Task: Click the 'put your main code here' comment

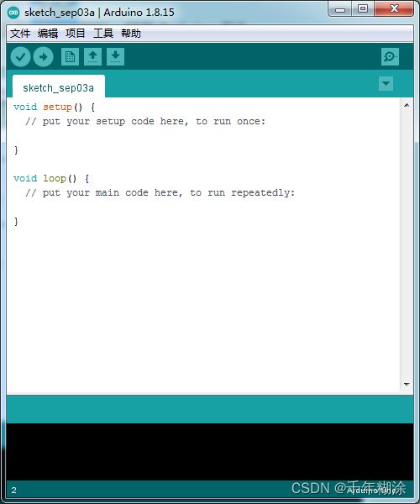Action: tap(160, 193)
